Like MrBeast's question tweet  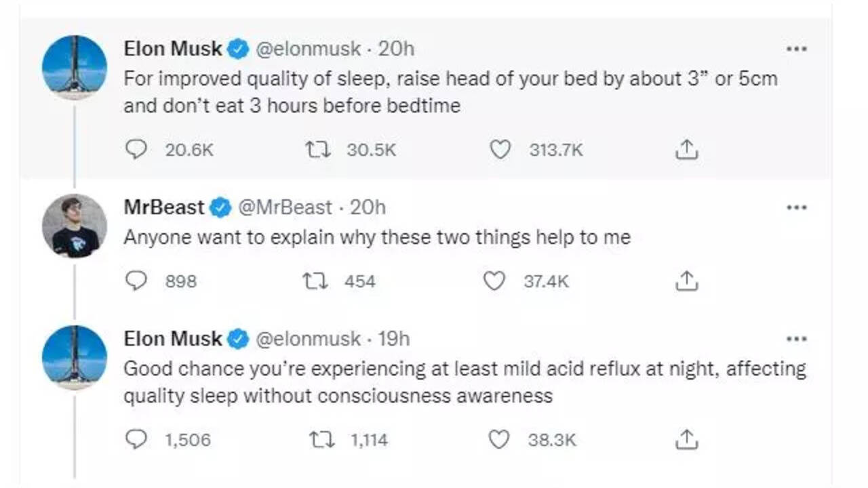tap(495, 281)
